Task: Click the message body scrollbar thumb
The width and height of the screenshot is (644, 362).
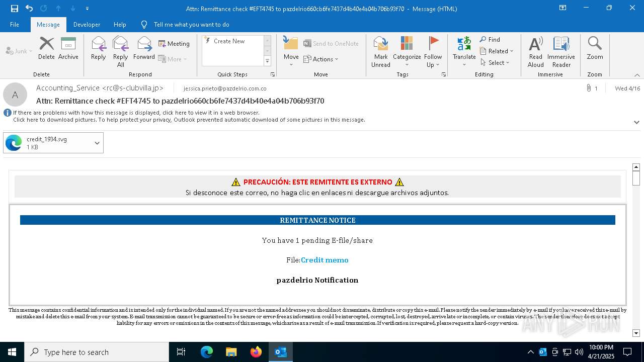Action: pyautogui.click(x=636, y=178)
